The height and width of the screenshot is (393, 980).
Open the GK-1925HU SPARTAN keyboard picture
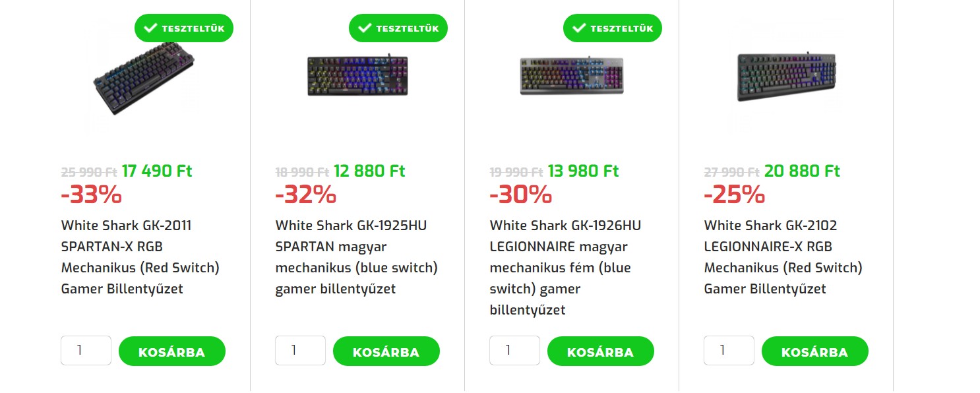click(357, 75)
